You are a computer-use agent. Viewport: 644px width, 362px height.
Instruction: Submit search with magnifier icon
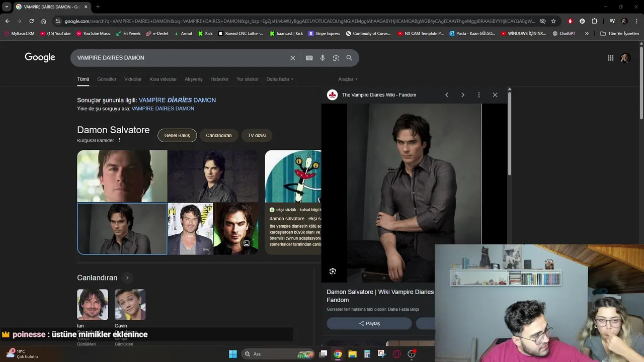(349, 58)
